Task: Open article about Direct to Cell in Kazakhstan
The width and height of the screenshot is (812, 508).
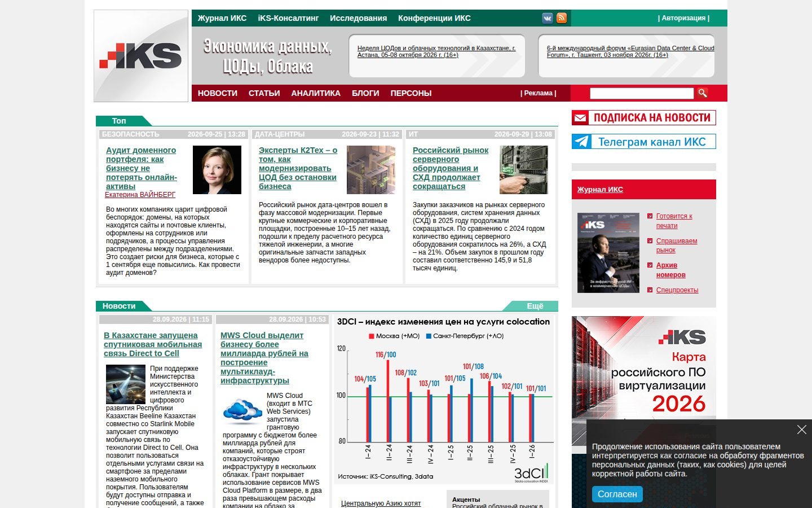Action: point(153,344)
